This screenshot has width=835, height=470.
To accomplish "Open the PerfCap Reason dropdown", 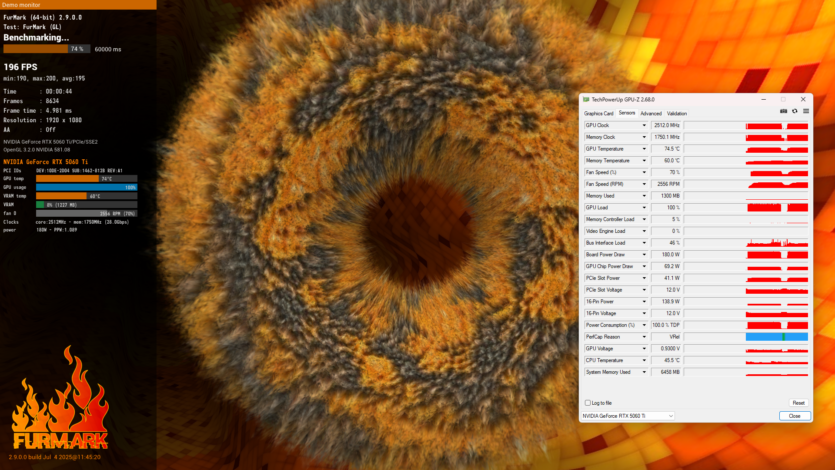I will click(644, 337).
